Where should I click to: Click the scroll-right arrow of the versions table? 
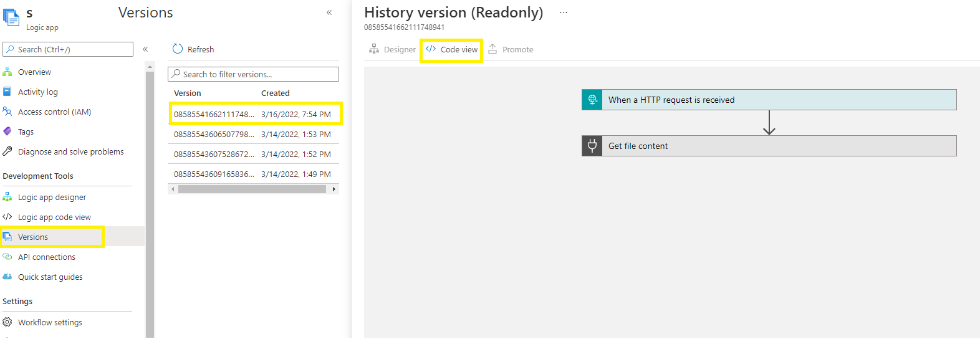coord(334,189)
